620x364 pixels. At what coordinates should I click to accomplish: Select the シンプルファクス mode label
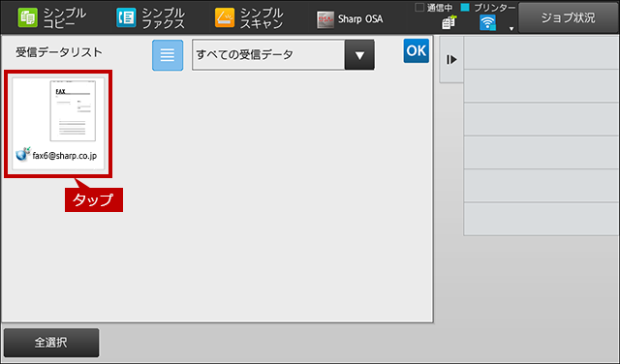[163, 17]
